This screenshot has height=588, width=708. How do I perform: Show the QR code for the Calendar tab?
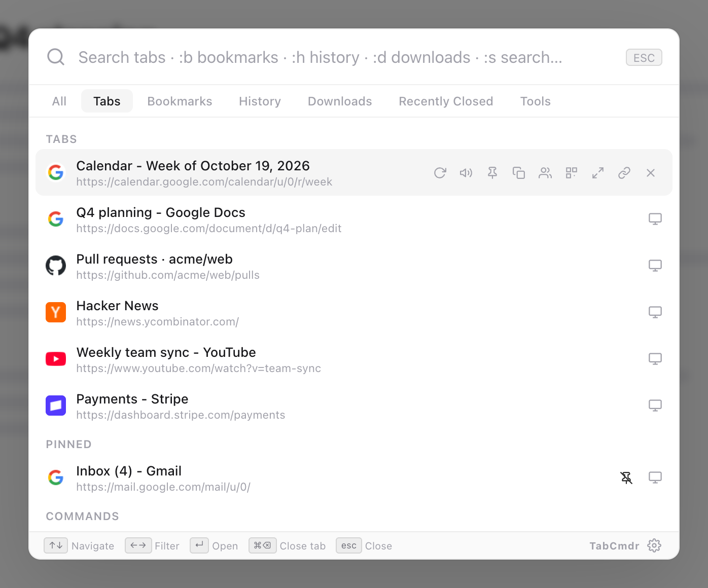(572, 173)
